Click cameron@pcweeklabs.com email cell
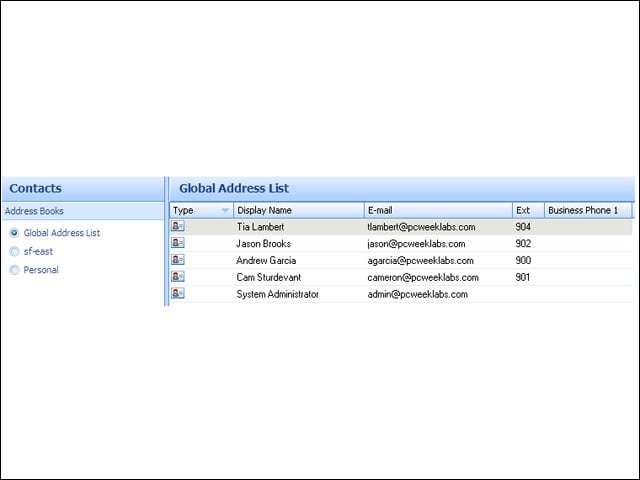 point(423,278)
